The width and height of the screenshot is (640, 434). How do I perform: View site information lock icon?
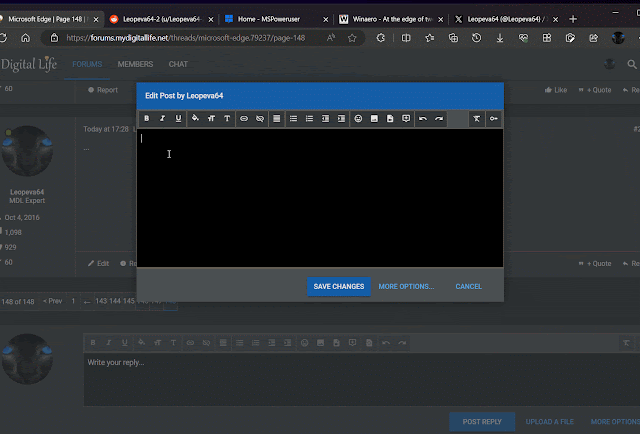click(54, 38)
